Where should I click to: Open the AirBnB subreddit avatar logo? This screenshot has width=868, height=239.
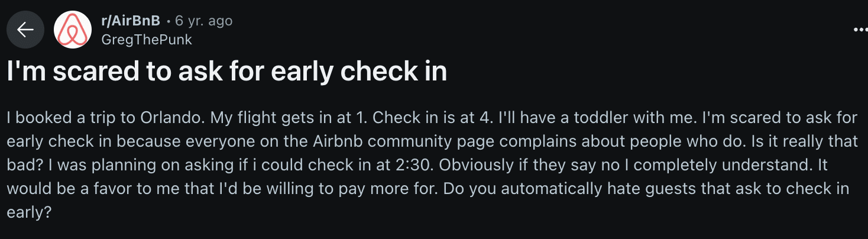(73, 30)
